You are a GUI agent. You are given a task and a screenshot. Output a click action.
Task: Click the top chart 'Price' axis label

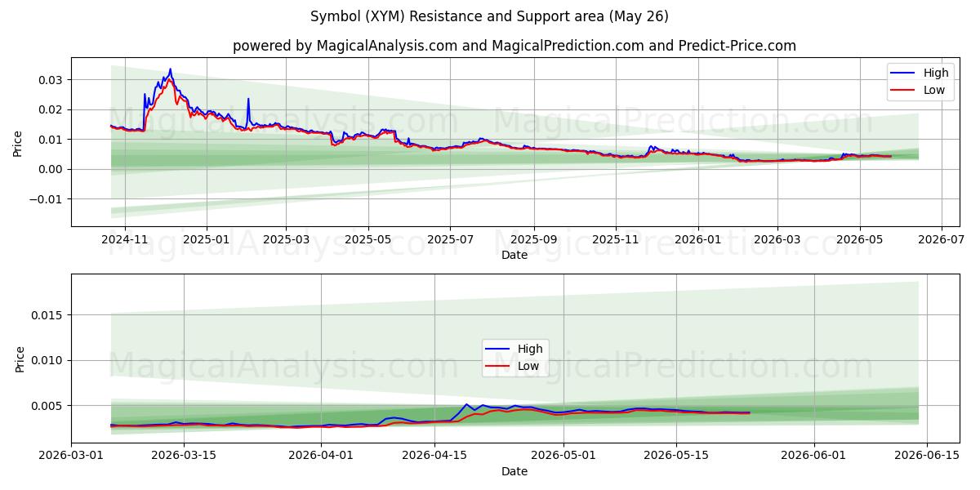point(18,141)
